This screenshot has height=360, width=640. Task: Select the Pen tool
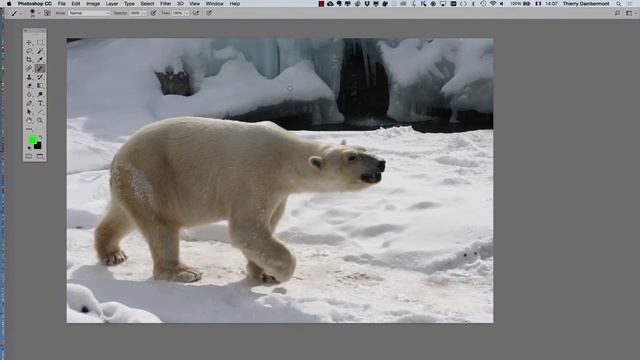tap(29, 103)
